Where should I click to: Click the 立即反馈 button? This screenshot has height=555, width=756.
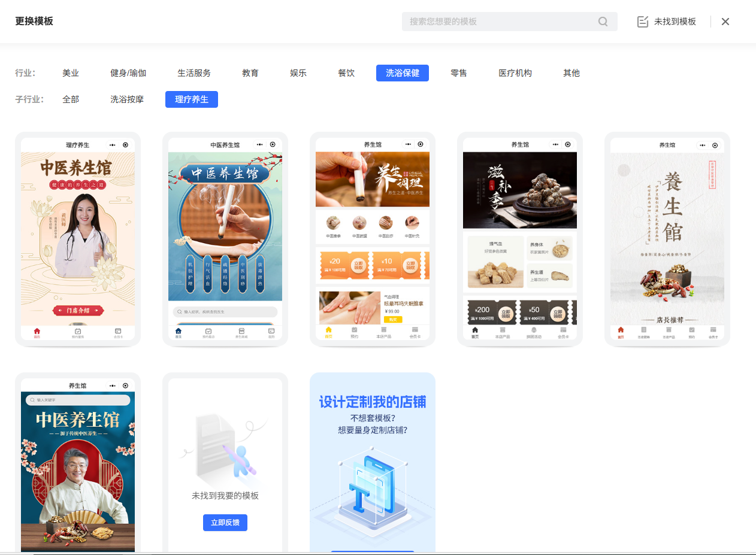click(225, 523)
